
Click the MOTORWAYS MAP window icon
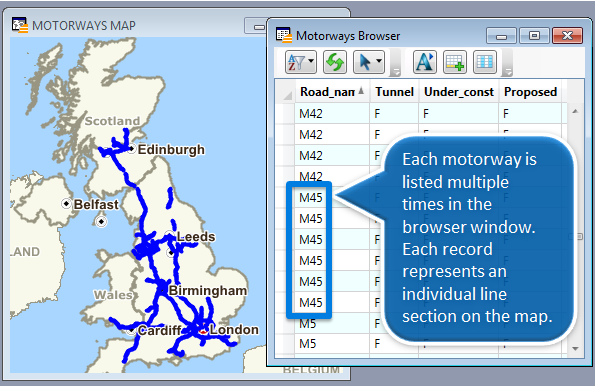[20, 25]
